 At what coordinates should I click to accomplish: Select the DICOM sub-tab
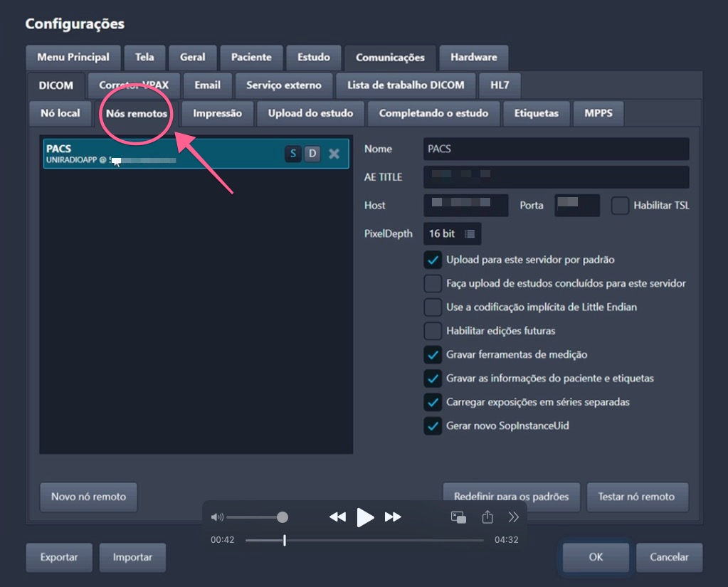pyautogui.click(x=56, y=86)
